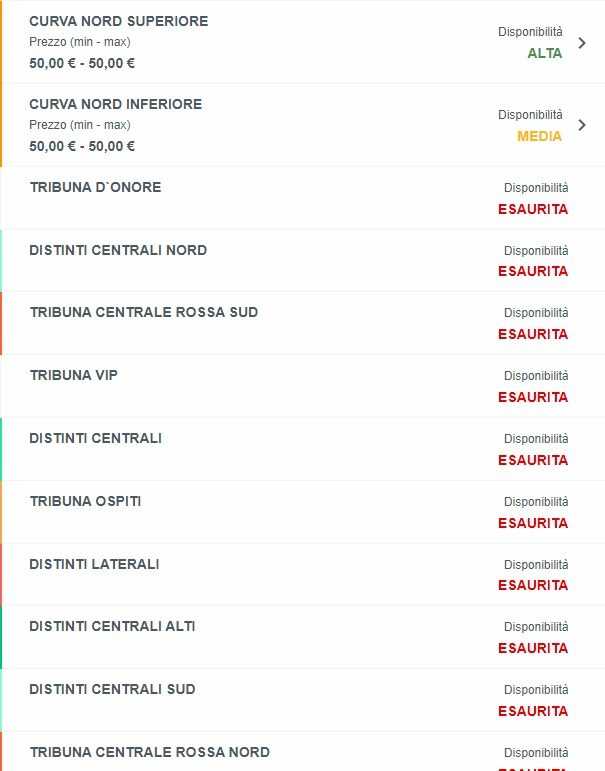Click ALTA availability for Curva Nord Superiore

[x=545, y=53]
